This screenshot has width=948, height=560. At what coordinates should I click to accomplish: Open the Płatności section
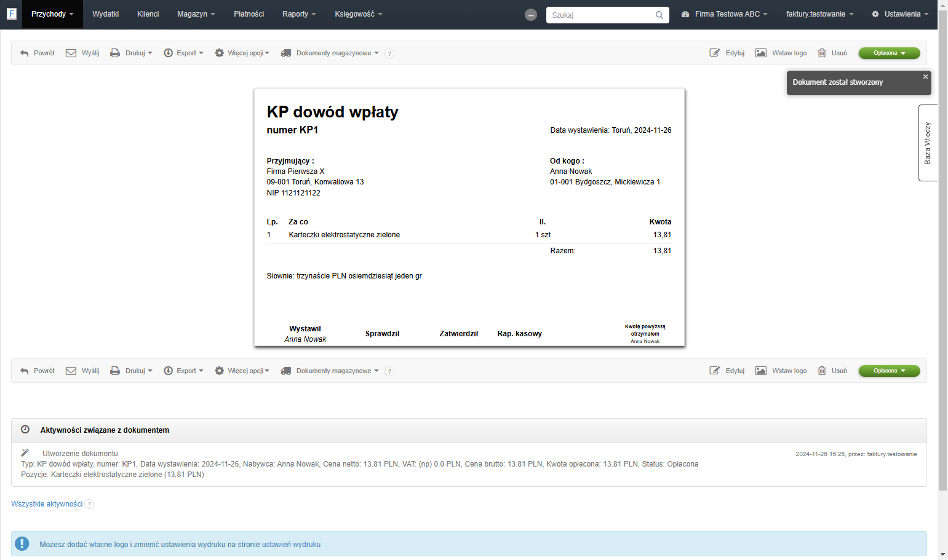pyautogui.click(x=249, y=14)
